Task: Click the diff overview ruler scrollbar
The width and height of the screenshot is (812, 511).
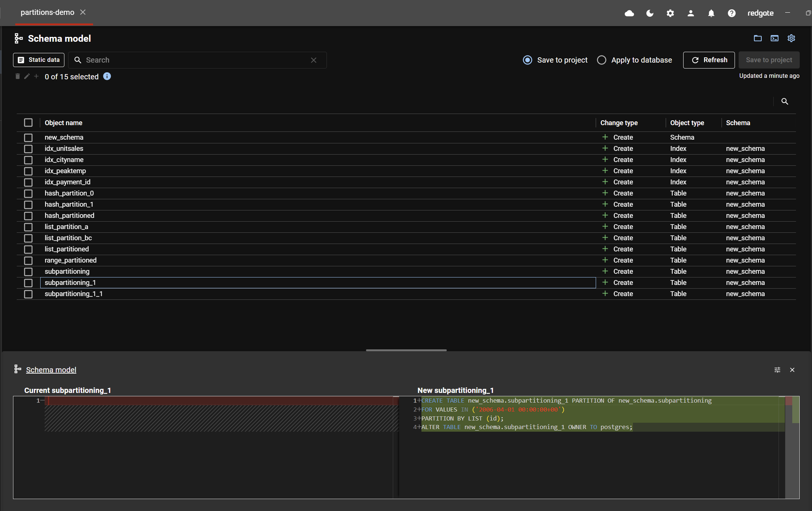Action: (x=792, y=447)
